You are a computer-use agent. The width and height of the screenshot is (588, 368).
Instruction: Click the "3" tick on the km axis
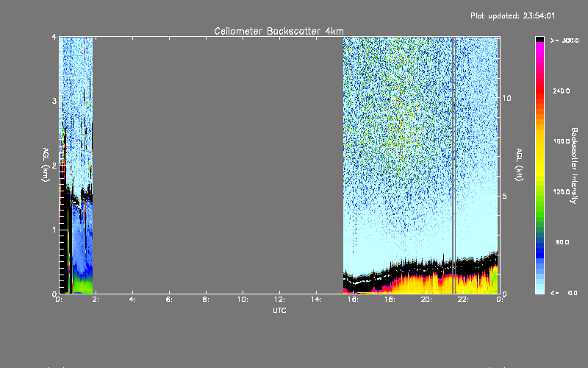[x=54, y=101]
